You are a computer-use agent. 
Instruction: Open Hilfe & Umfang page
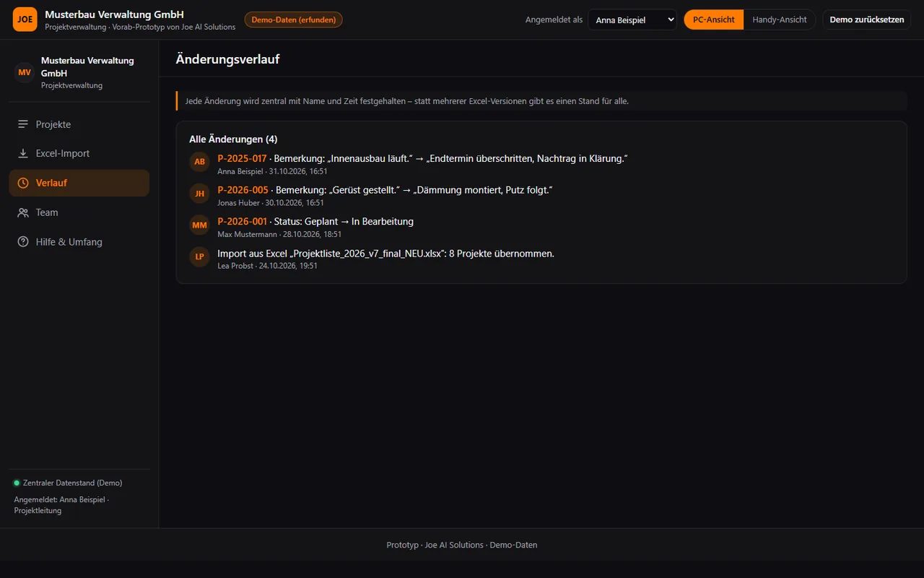click(79, 242)
